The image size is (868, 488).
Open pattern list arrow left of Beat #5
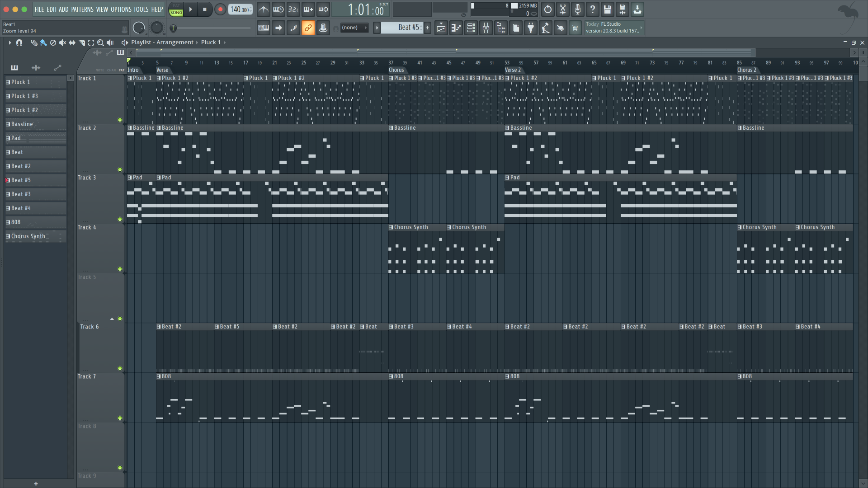pyautogui.click(x=377, y=28)
